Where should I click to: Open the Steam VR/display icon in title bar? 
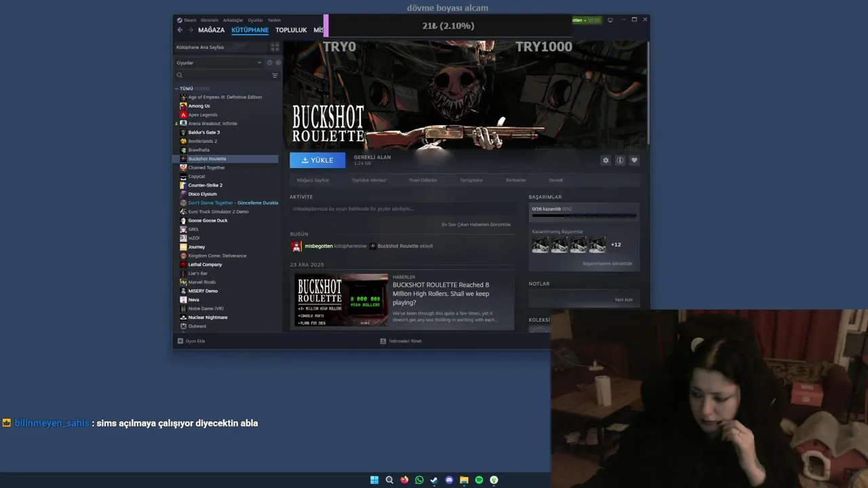tap(610, 20)
